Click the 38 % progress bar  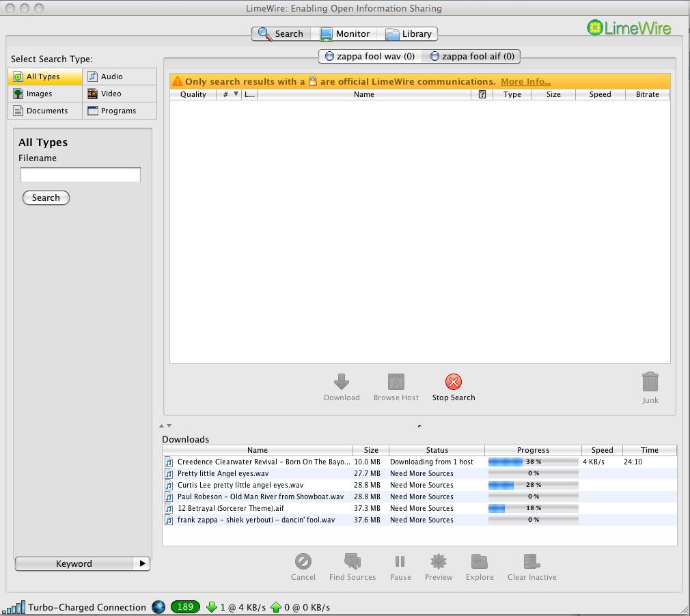click(534, 462)
